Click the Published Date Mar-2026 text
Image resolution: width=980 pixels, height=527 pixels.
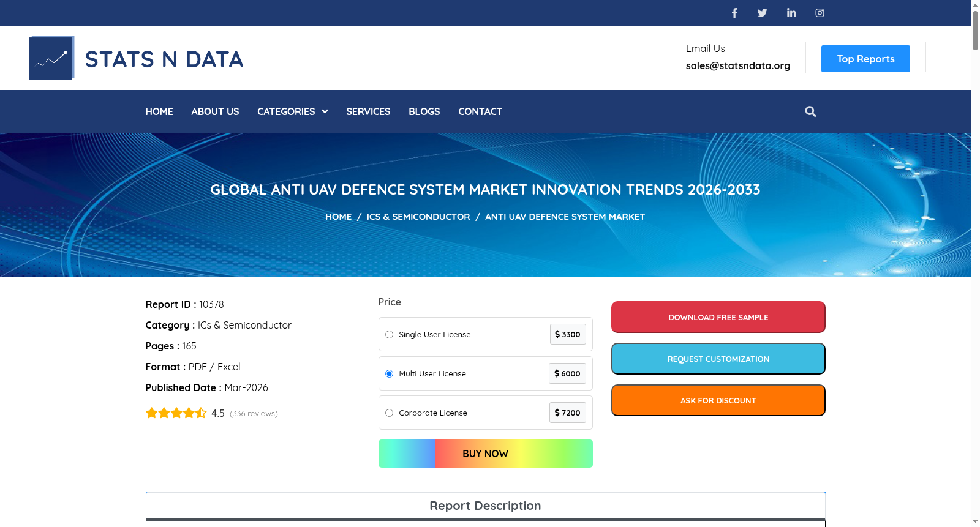pyautogui.click(x=206, y=387)
